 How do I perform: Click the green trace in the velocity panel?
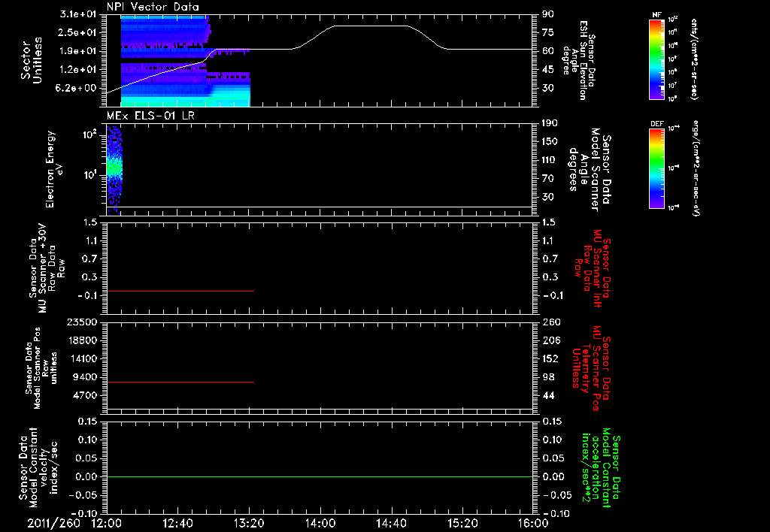pyautogui.click(x=320, y=476)
